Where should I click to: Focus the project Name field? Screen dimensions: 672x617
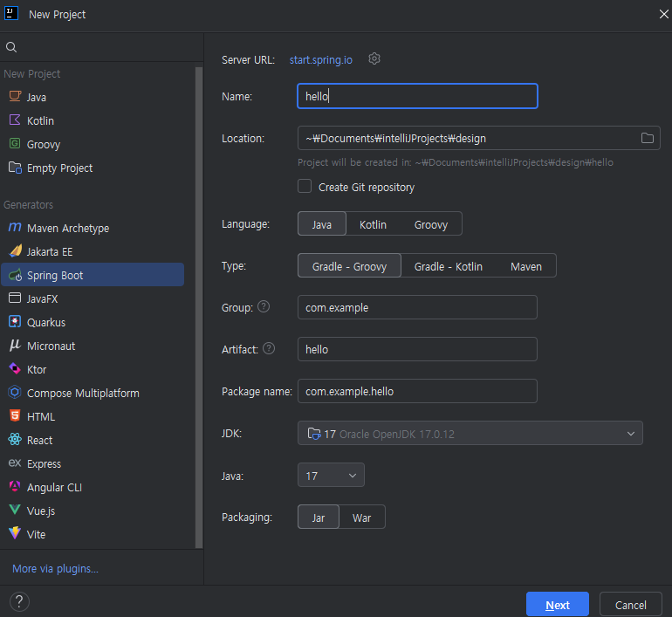(x=417, y=96)
